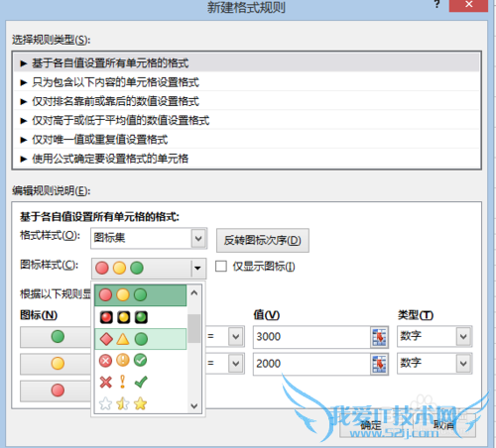Click the 确定 button

click(x=371, y=425)
